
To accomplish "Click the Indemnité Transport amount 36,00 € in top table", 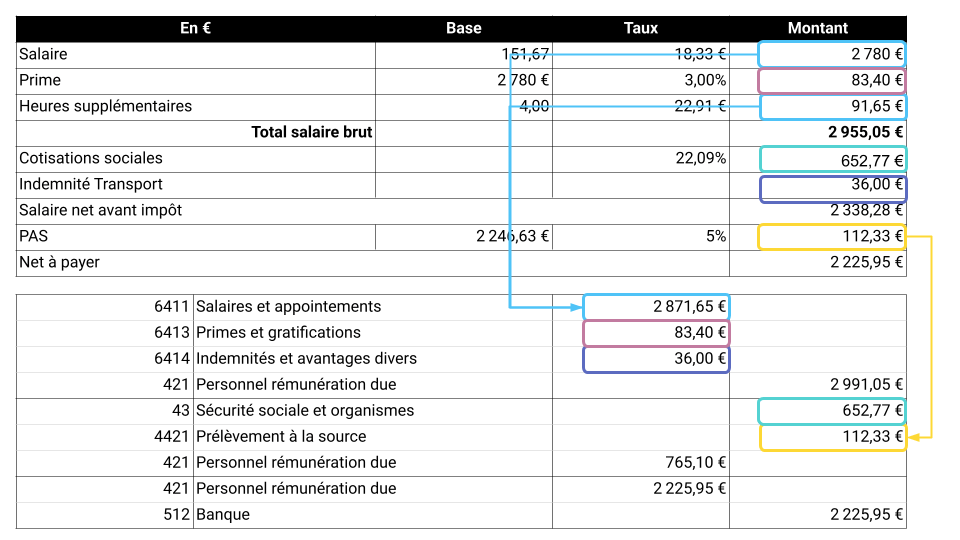I will point(832,185).
